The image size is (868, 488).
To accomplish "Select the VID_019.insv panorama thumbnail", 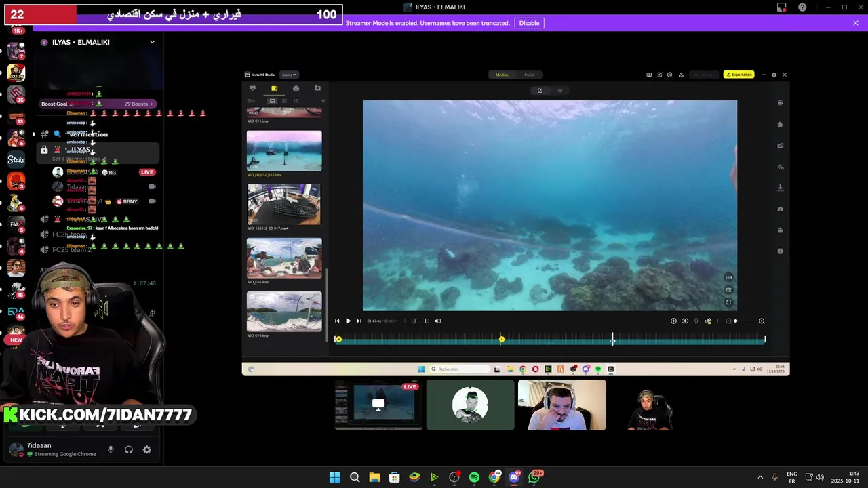I will point(284,312).
